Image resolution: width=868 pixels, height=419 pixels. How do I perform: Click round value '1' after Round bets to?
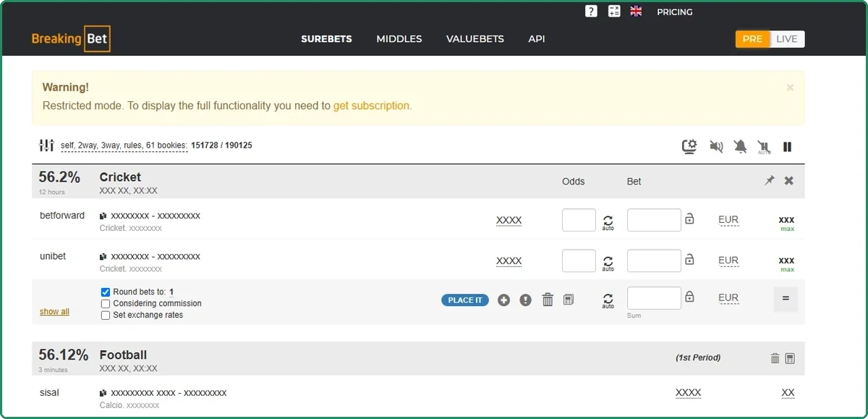point(171,292)
